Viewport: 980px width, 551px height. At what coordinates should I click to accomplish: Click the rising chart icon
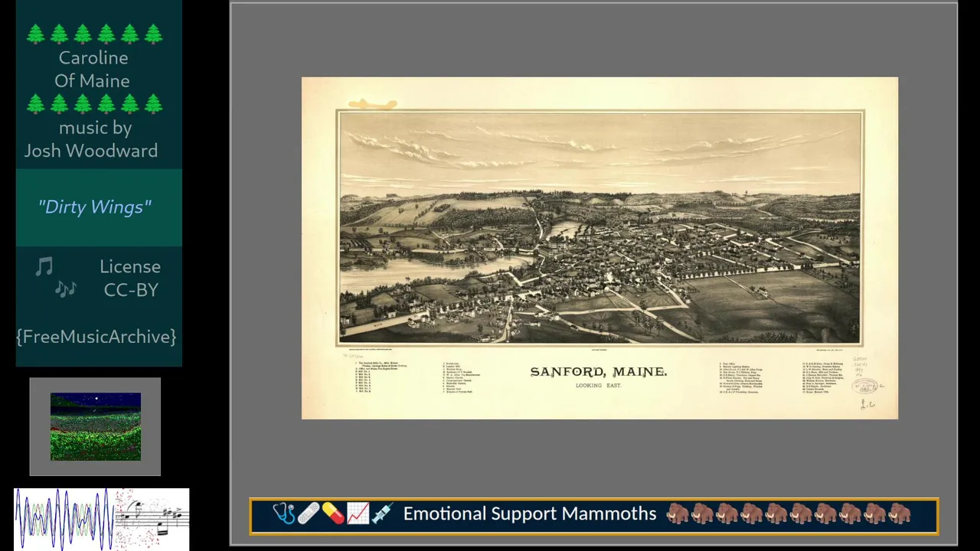(358, 514)
